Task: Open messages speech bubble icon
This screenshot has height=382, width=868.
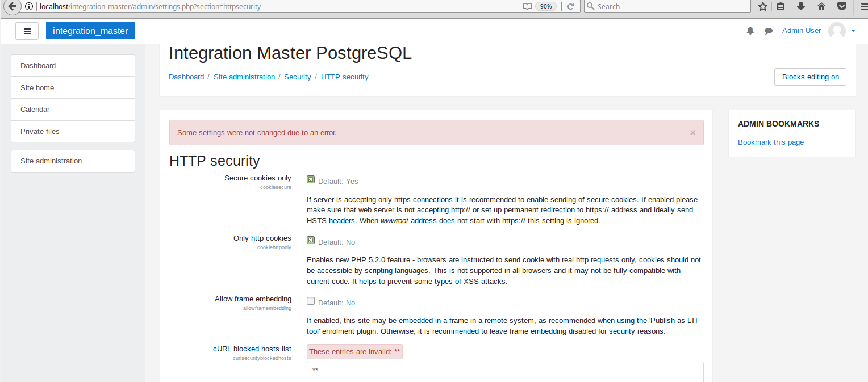Action: [x=769, y=31]
